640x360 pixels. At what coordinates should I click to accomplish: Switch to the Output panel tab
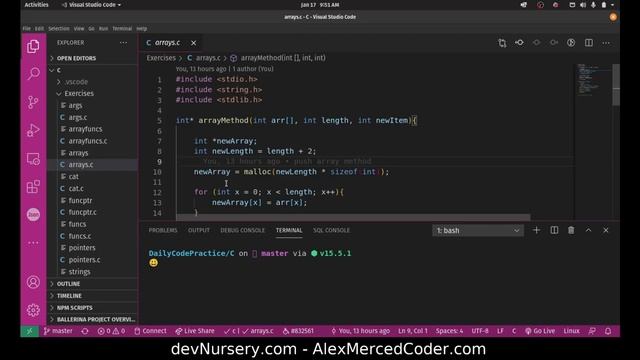coord(199,230)
